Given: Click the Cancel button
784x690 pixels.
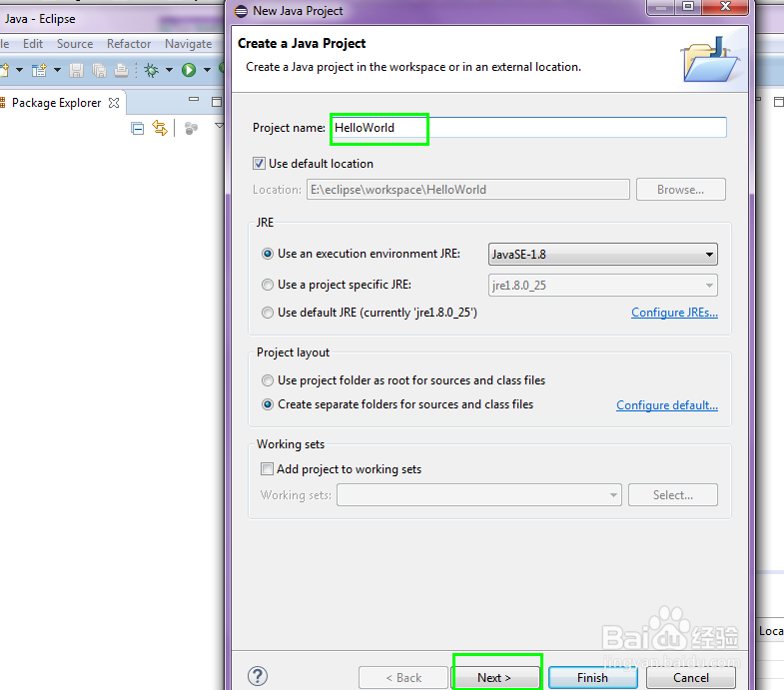Looking at the screenshot, I should pos(691,677).
